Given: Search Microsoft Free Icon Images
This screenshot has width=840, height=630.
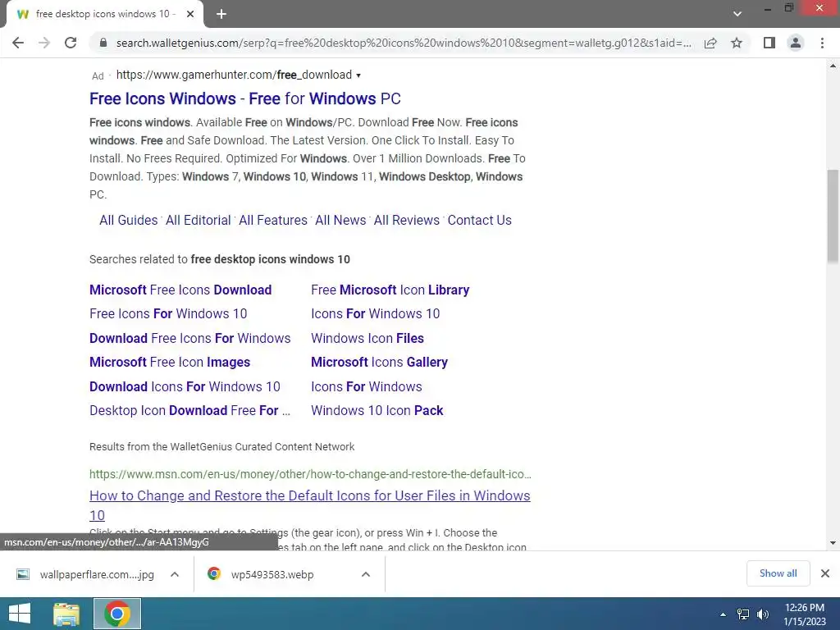Looking at the screenshot, I should tap(170, 362).
